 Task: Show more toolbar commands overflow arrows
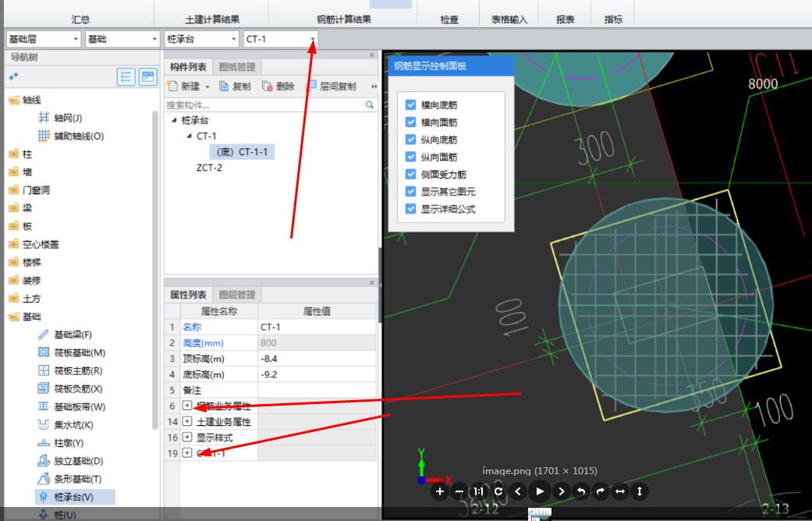coord(374,87)
